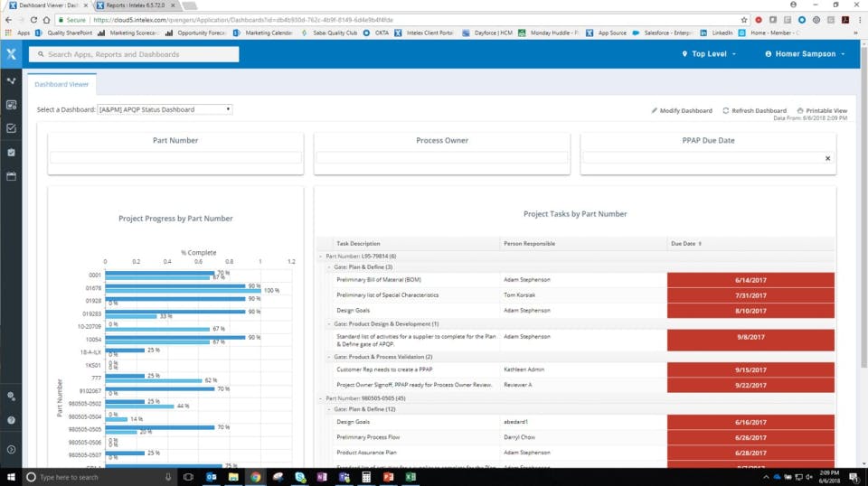Viewport: 868px width, 486px height.
Task: Open the administration gear icon in the sidebar
Action: click(11, 397)
